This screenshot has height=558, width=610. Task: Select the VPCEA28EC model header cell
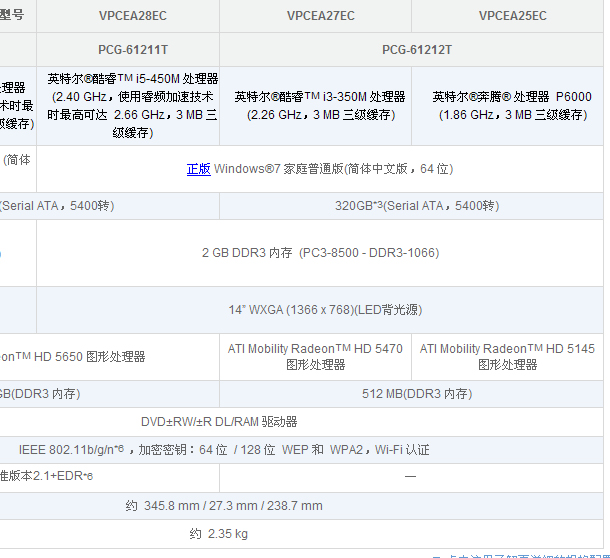coord(128,16)
